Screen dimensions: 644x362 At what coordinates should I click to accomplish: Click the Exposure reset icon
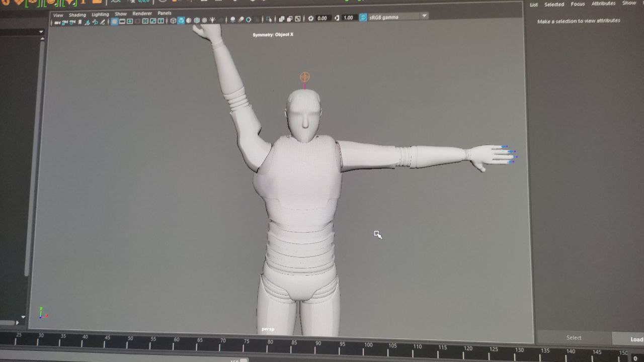[x=310, y=19]
